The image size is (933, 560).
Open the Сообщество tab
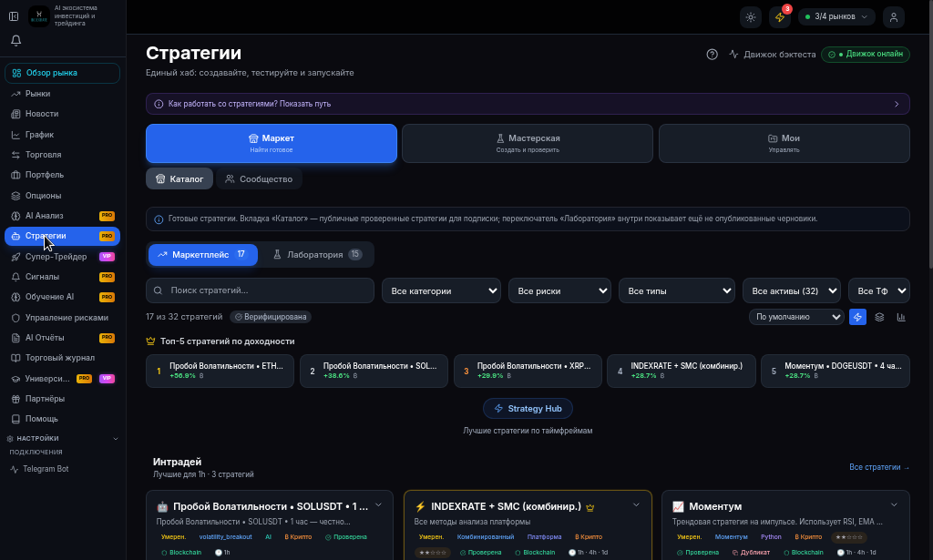tap(259, 179)
